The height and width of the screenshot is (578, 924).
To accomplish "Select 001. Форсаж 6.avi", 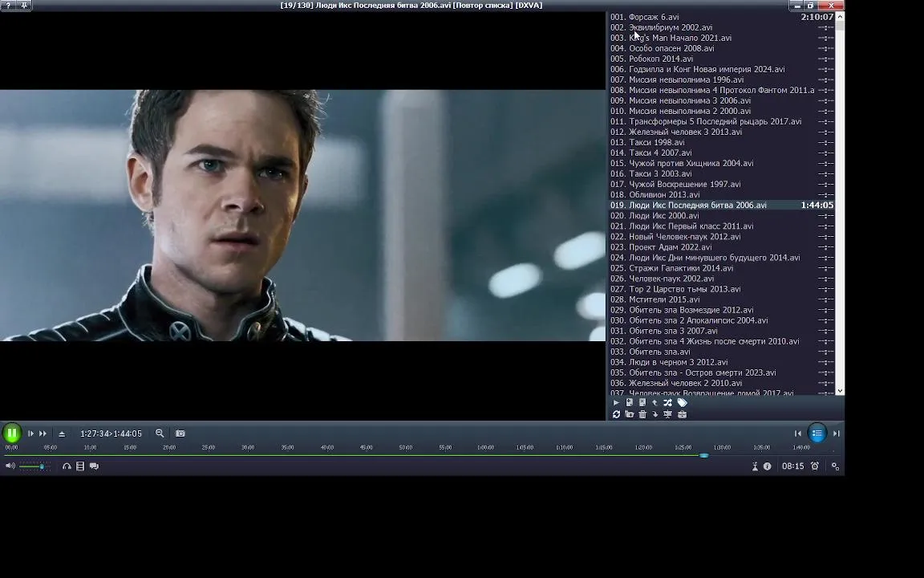I will (x=721, y=17).
